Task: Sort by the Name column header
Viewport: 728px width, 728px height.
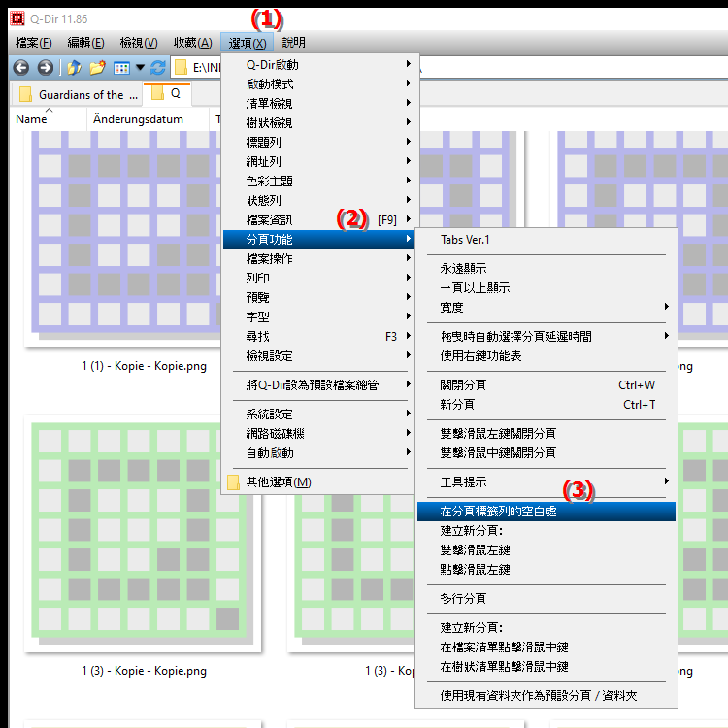Action: [32, 119]
